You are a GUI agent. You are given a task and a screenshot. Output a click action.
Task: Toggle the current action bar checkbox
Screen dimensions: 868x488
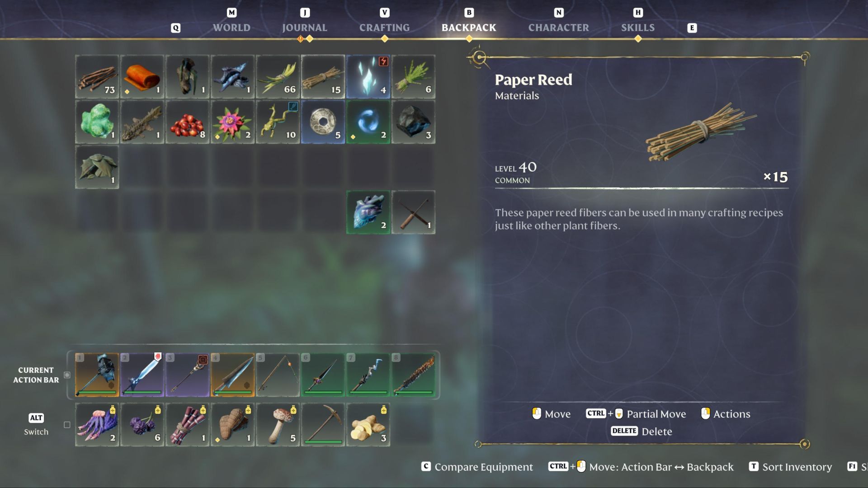pos(67,375)
